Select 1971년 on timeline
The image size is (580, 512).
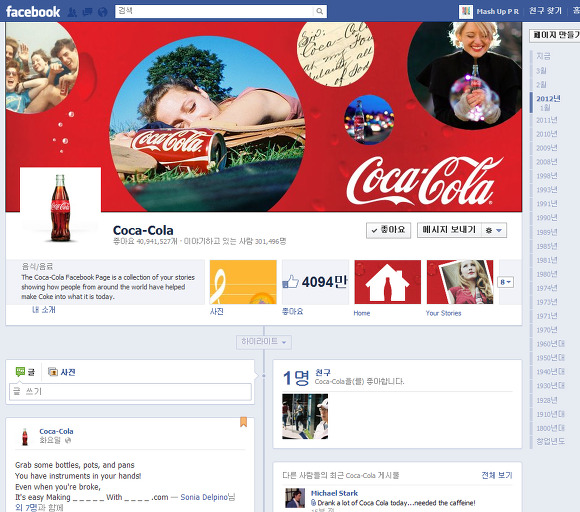[x=547, y=316]
